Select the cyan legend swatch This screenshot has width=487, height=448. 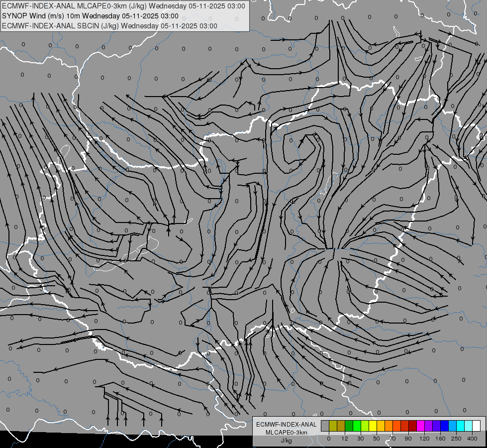pyautogui.click(x=461, y=426)
